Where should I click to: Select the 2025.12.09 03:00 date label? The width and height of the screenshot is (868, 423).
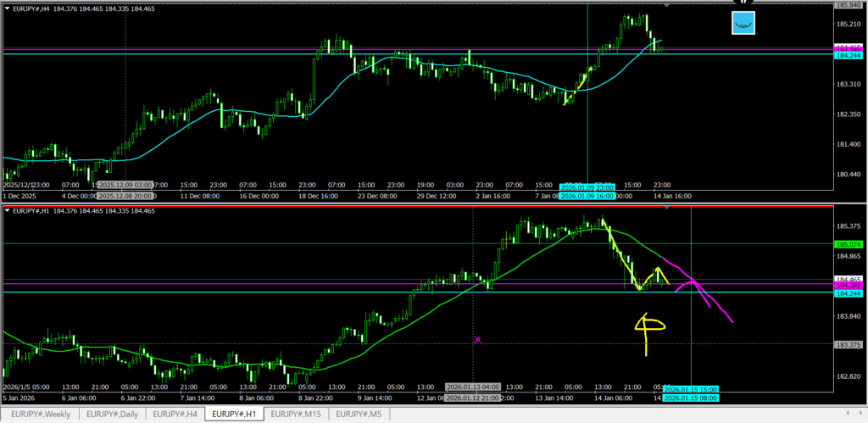tap(125, 185)
